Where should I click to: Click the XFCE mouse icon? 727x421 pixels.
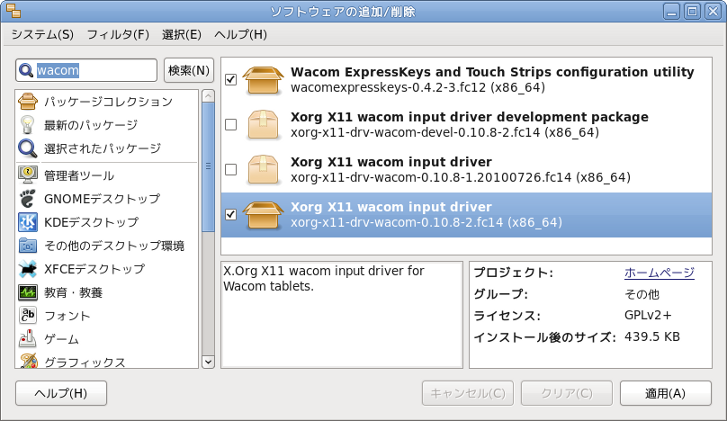tap(27, 269)
